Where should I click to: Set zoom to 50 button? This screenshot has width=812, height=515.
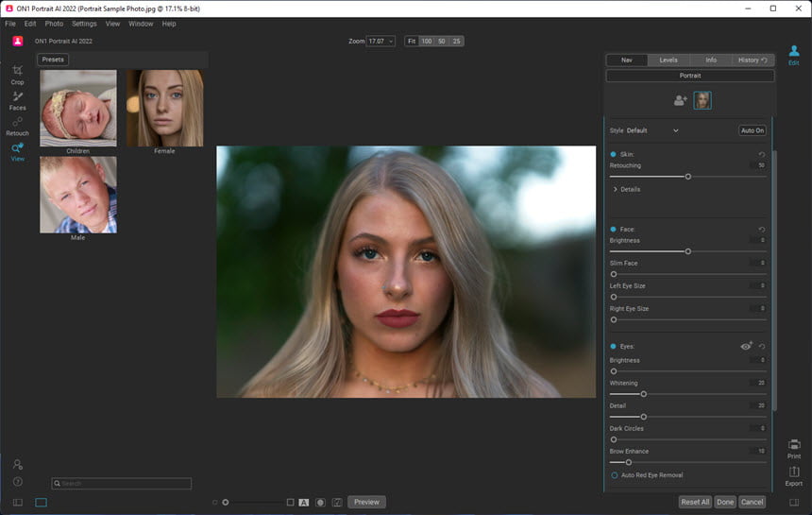(x=441, y=41)
